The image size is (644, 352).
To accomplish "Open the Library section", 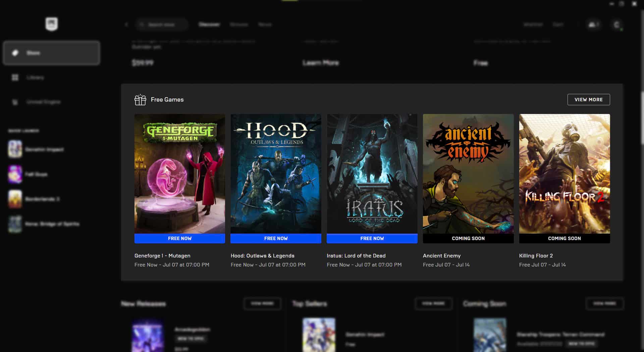I will (x=35, y=77).
